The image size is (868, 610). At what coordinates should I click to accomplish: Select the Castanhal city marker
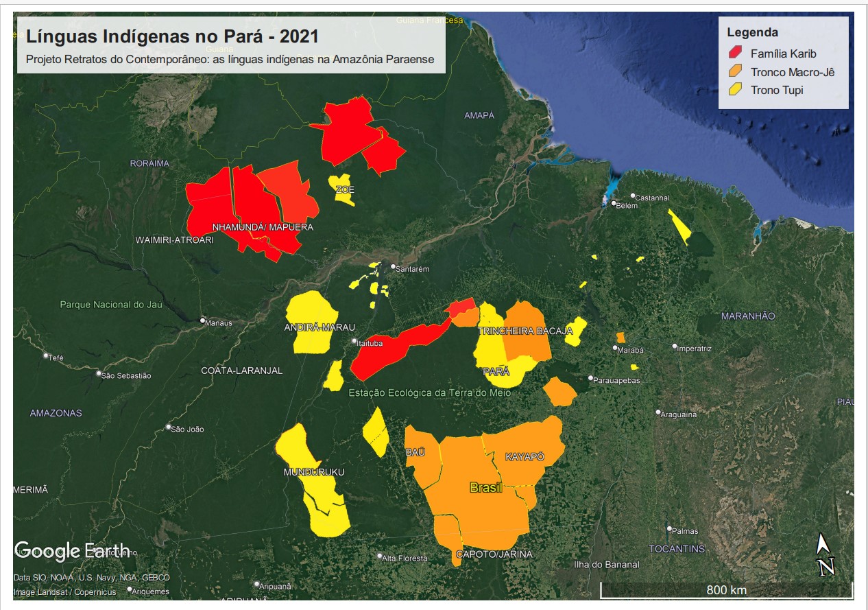point(634,196)
